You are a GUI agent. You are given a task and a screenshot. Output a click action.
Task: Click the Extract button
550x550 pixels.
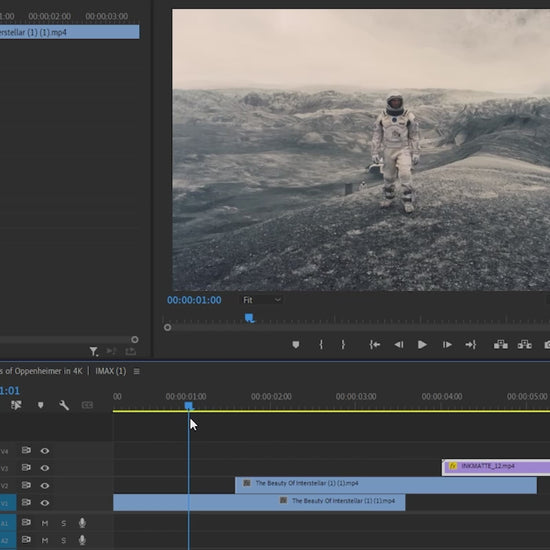pyautogui.click(x=524, y=345)
